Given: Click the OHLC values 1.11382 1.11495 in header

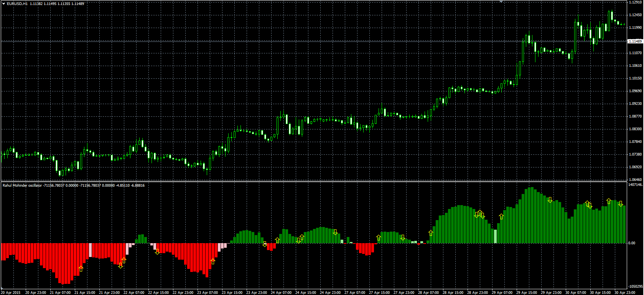Looking at the screenshot, I should click(x=43, y=3).
